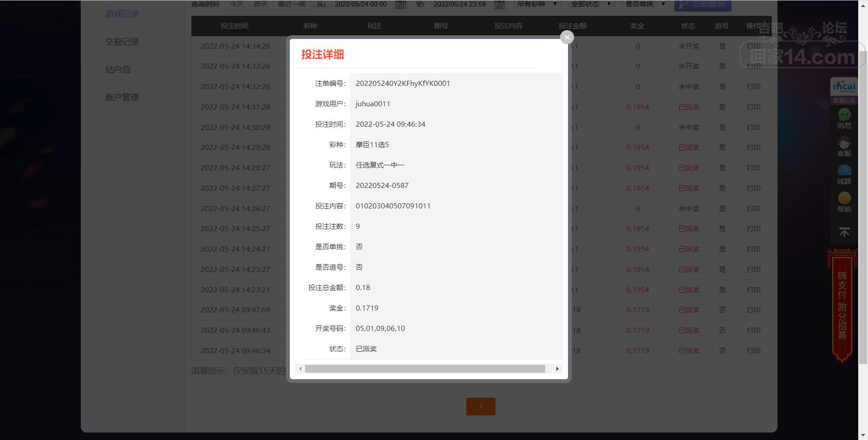Click the 已派奖 status value in dialog
The width and height of the screenshot is (868, 440).
click(x=366, y=349)
